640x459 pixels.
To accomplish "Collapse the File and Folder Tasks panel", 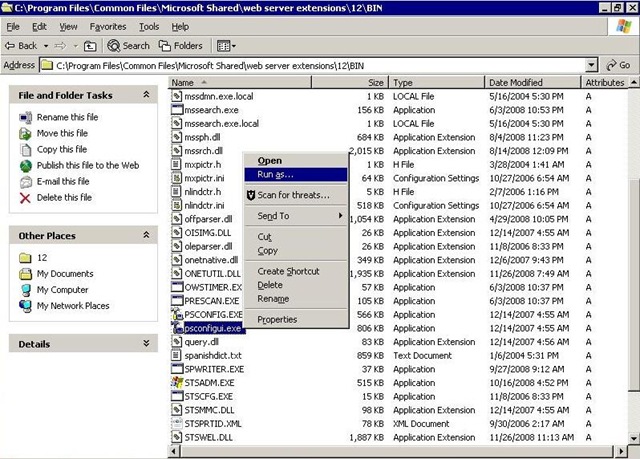I will (x=146, y=95).
